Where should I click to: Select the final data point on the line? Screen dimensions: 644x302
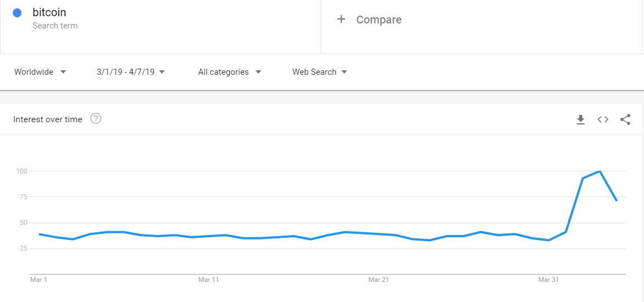click(x=616, y=200)
